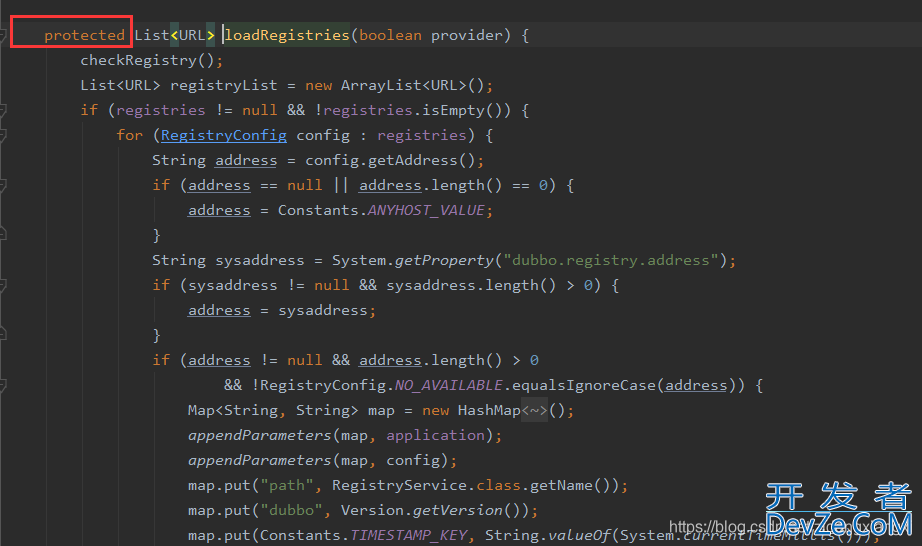The image size is (922, 546).
Task: Click 'RegistryService.class' expression
Action: point(426,485)
